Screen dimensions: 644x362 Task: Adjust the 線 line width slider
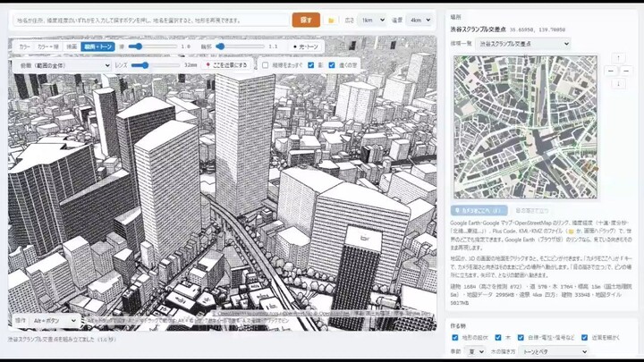pyautogui.click(x=152, y=46)
